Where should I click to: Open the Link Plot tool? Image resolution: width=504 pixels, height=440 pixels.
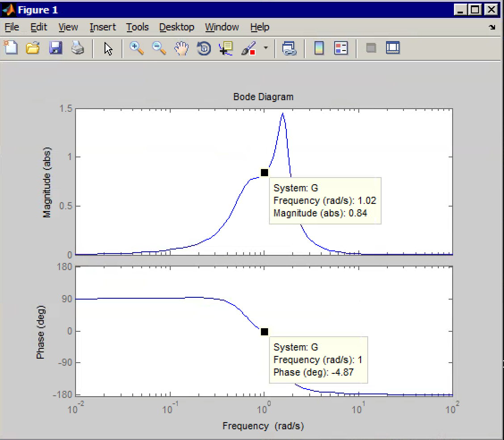[290, 48]
